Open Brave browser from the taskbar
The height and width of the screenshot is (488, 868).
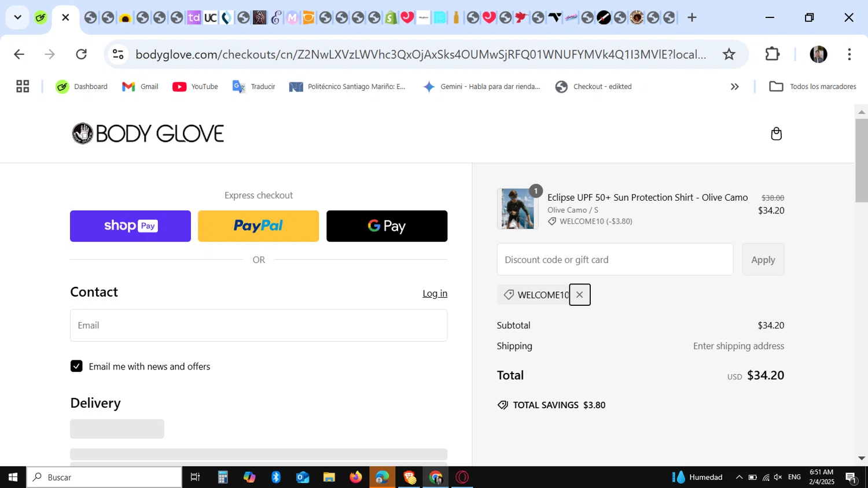pos(409,477)
